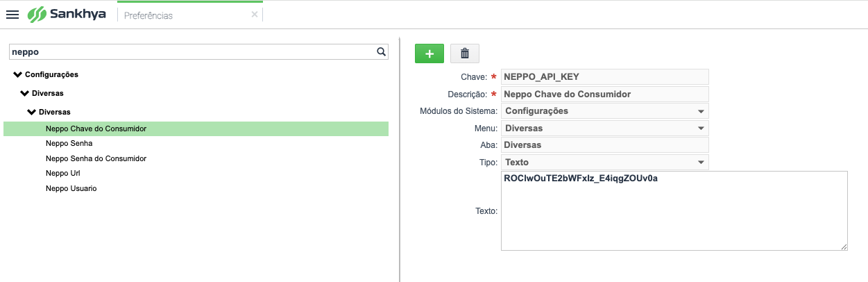Select the Neppo Senha item
The width and height of the screenshot is (868, 282).
tap(69, 143)
